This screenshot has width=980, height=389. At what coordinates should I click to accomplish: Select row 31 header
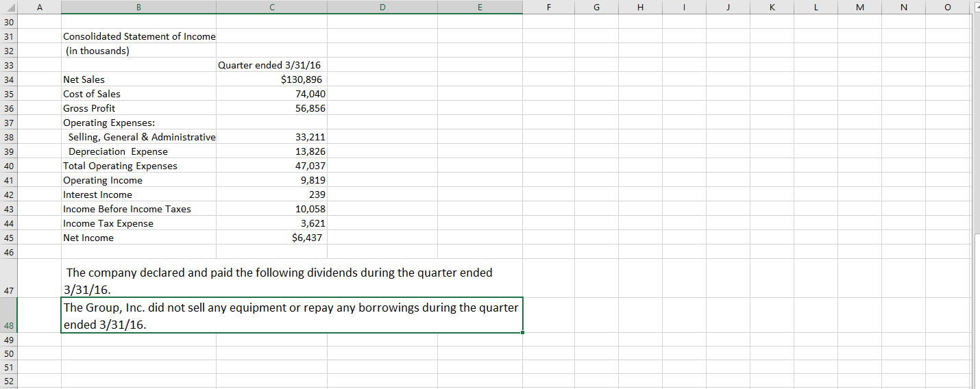8,36
